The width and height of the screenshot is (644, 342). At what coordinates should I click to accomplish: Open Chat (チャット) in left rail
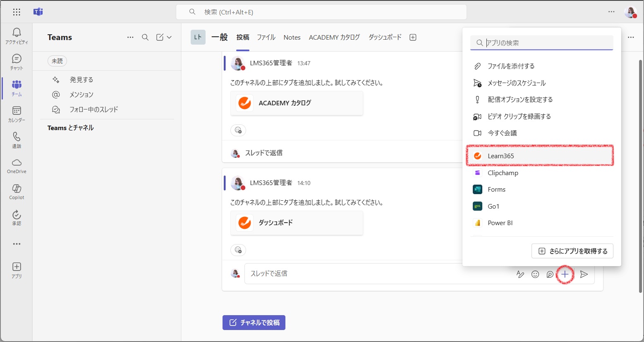(17, 62)
